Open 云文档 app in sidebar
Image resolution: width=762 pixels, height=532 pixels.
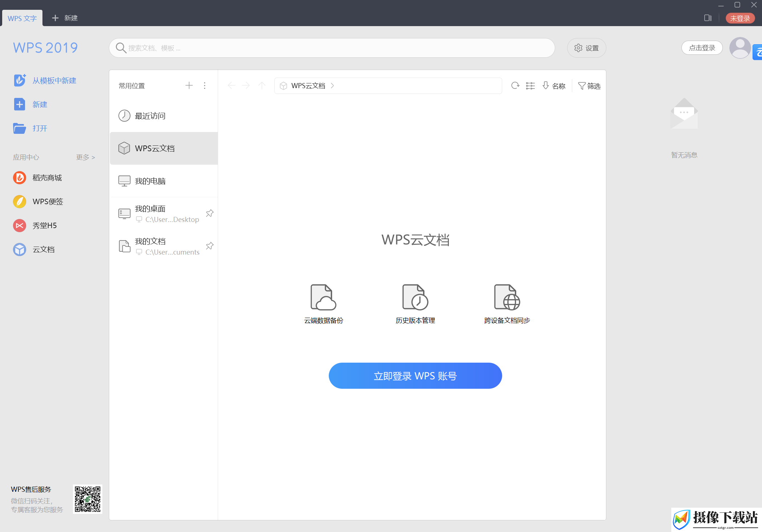[34, 249]
